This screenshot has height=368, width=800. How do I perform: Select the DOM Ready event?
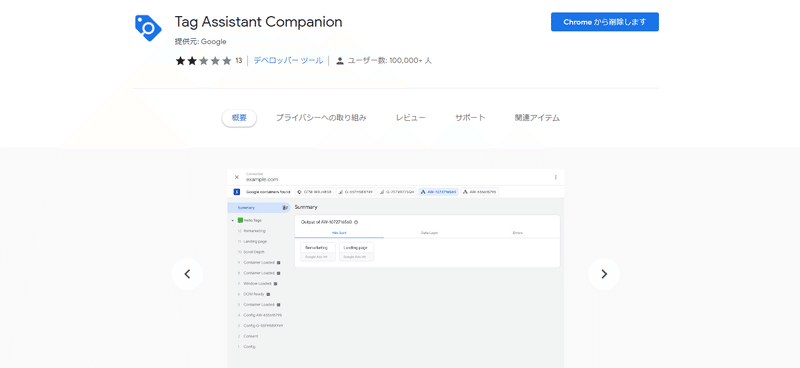point(254,294)
